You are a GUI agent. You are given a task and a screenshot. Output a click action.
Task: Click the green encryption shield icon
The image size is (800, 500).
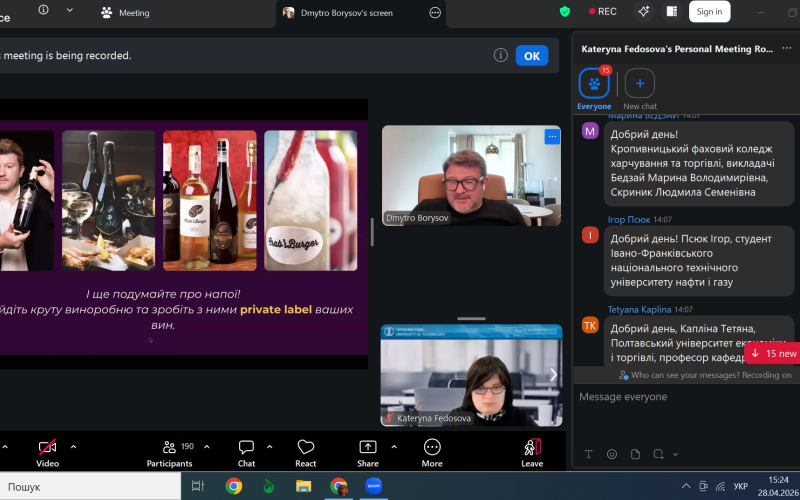565,12
